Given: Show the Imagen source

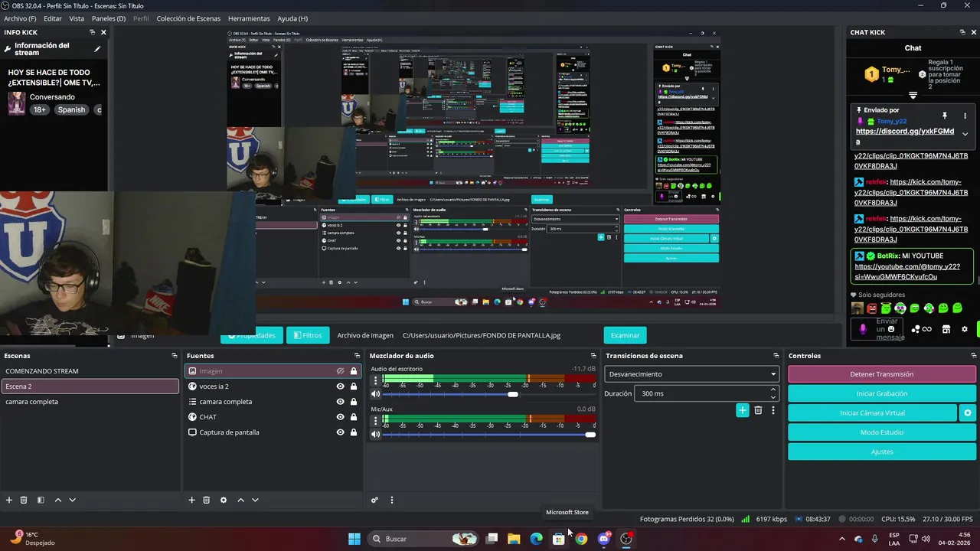Looking at the screenshot, I should (340, 371).
